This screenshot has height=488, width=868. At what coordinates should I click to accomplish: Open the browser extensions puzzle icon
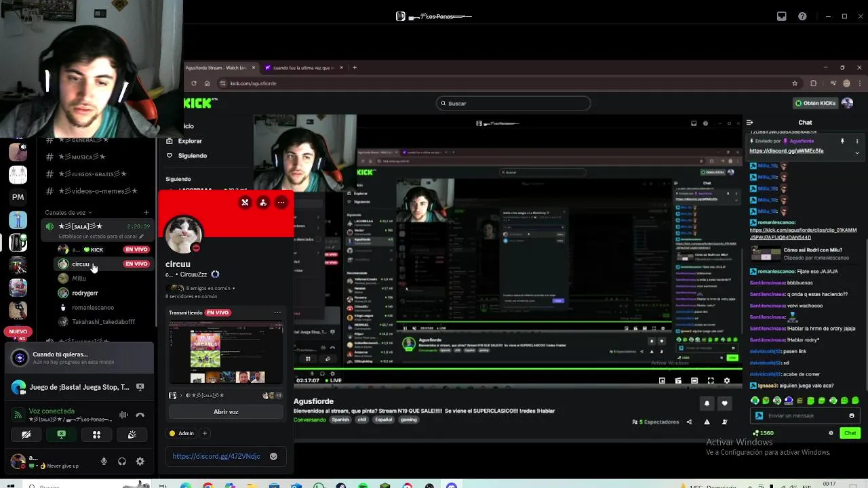[x=814, y=83]
